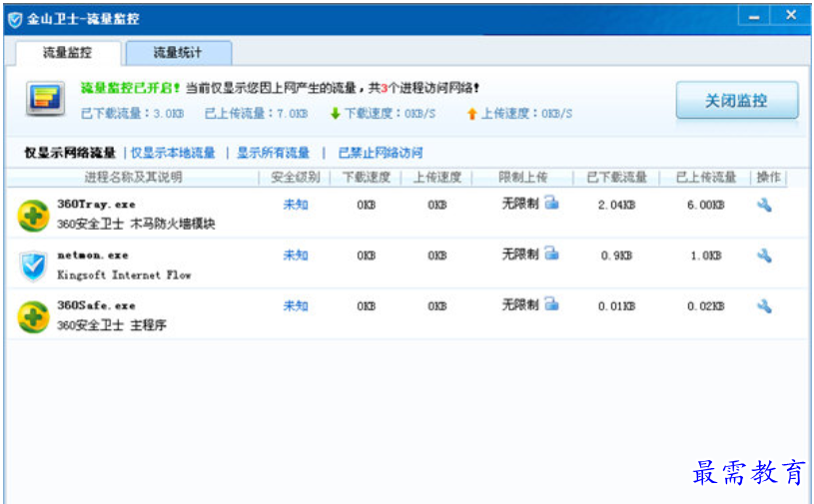Click the wrench icon for netmon.exe

(x=764, y=255)
